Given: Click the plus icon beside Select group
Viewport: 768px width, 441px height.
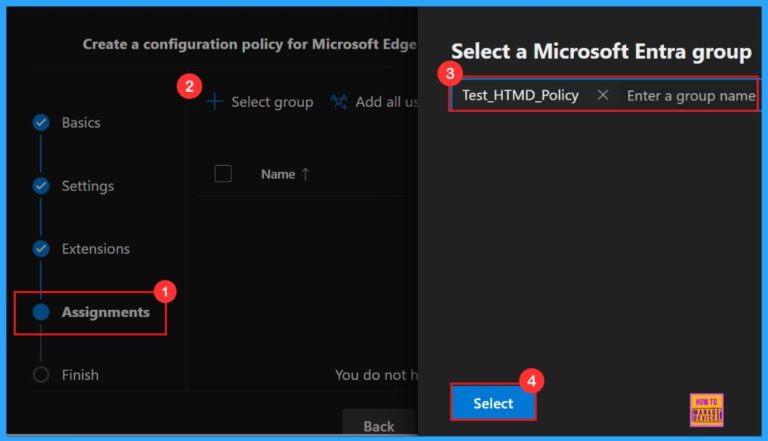Looking at the screenshot, I should 215,102.
